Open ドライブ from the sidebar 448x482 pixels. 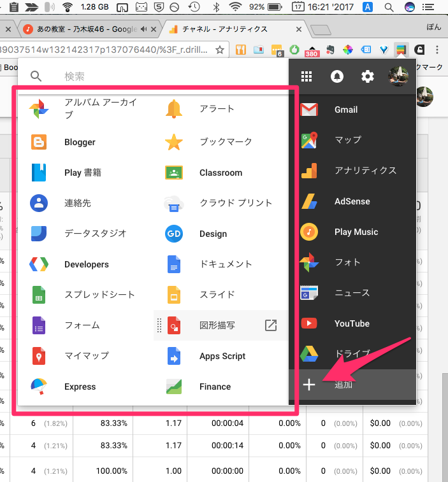click(x=352, y=354)
